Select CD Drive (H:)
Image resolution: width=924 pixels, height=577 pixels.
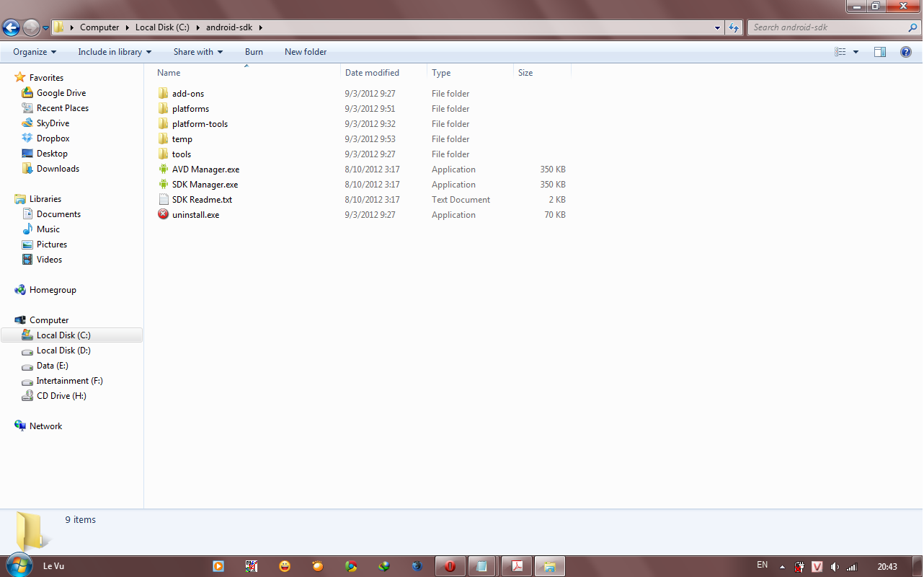61,396
